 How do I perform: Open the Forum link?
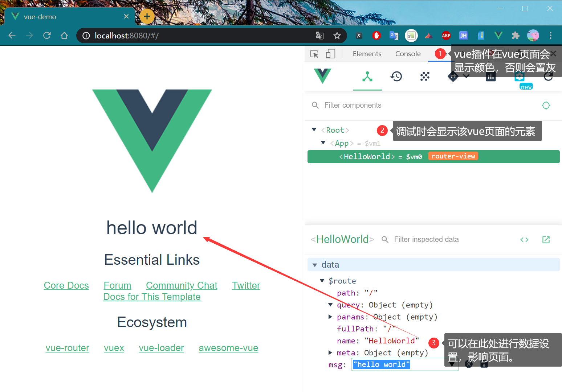[x=117, y=285]
